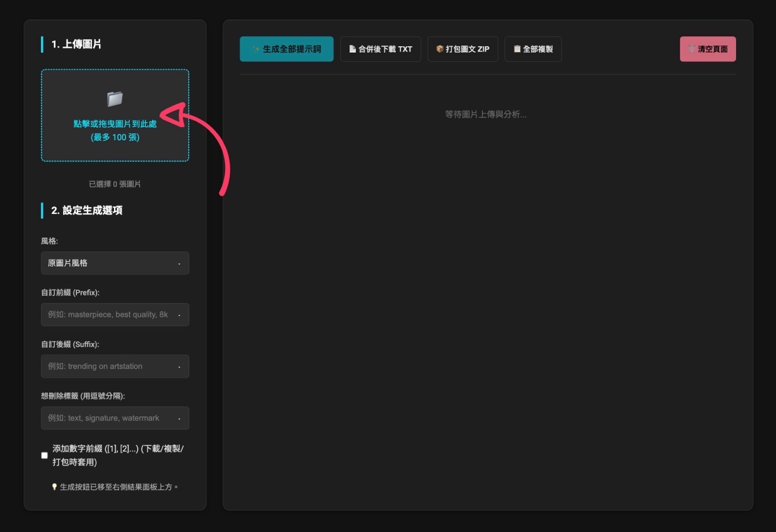
Task: Expand the 自訂前綴 (Prefix) suggestion arrow
Action: pos(179,315)
